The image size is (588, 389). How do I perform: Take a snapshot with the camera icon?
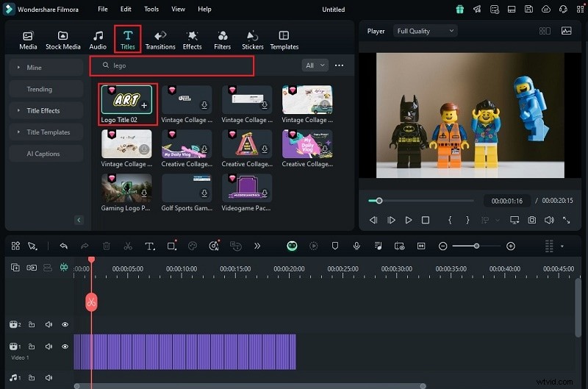click(x=531, y=220)
